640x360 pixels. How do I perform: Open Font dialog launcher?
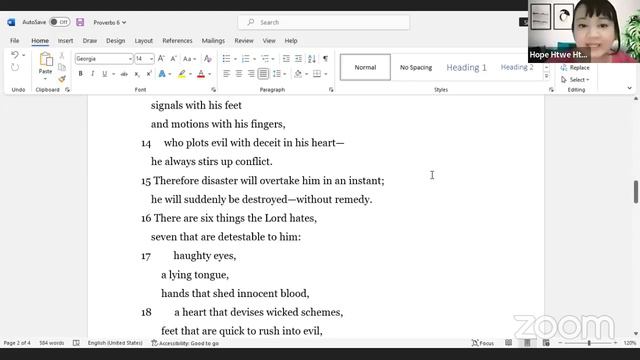[x=213, y=90]
